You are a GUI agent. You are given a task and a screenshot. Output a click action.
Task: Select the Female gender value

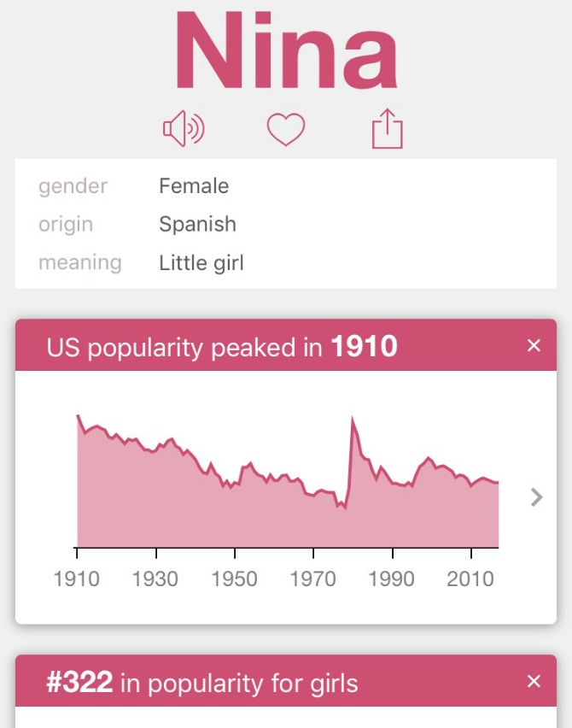coord(194,185)
